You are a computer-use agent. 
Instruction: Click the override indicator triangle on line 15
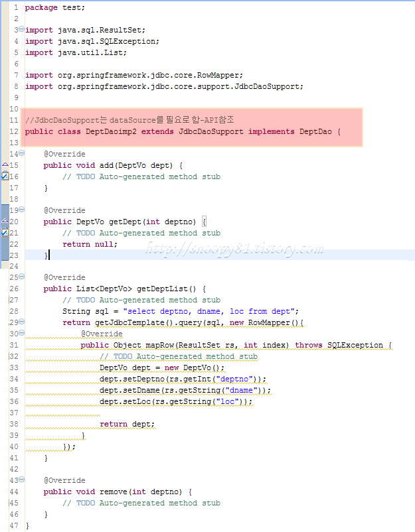tap(5, 165)
